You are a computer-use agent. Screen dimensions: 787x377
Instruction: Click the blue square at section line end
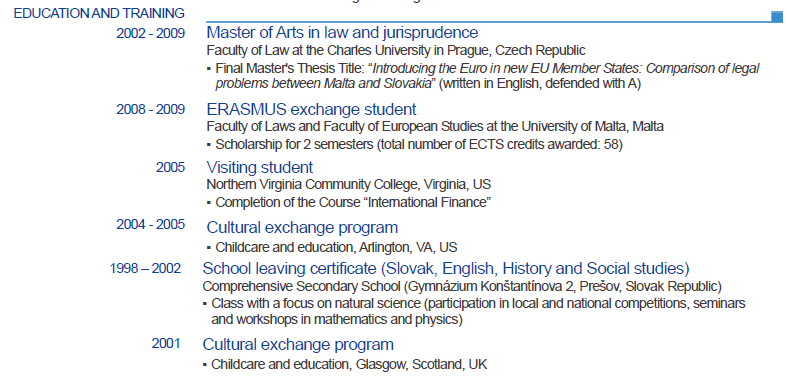777,17
